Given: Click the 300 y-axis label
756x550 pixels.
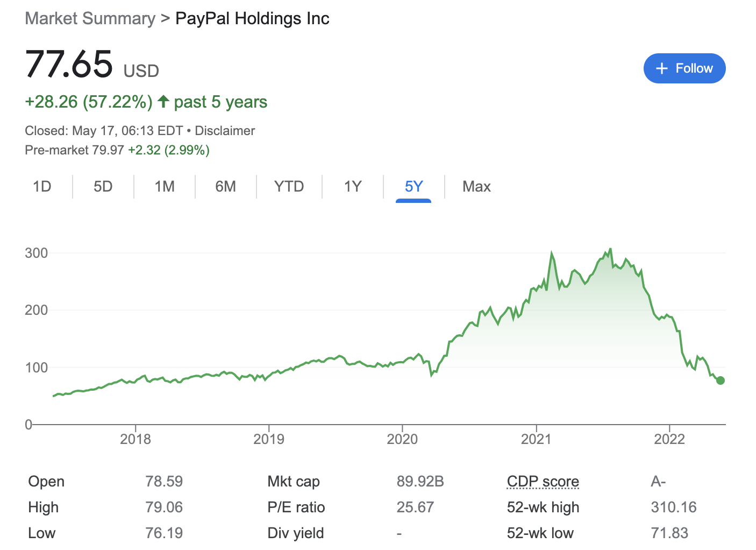Looking at the screenshot, I should tap(37, 253).
